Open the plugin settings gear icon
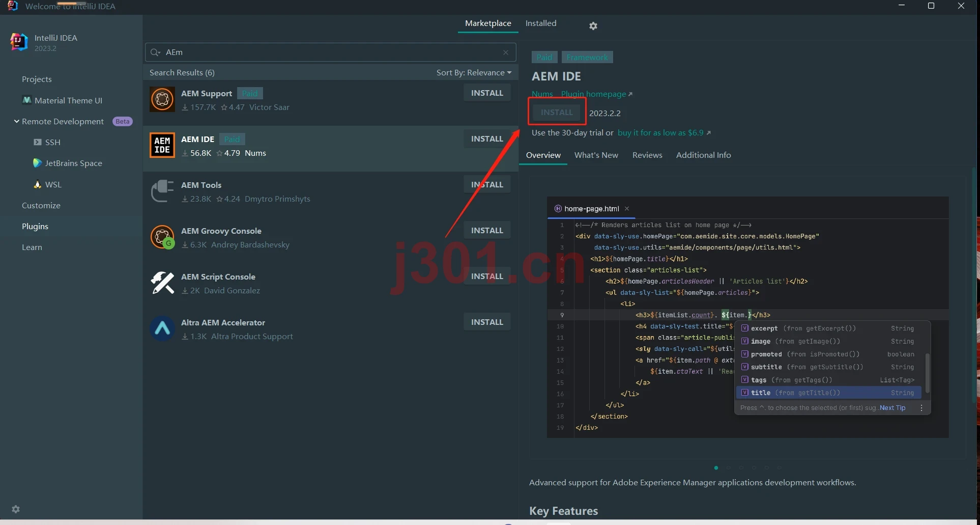Image resolution: width=980 pixels, height=525 pixels. [593, 25]
